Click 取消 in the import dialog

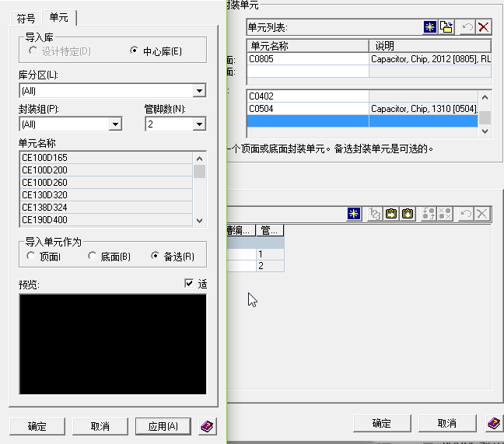click(x=100, y=426)
